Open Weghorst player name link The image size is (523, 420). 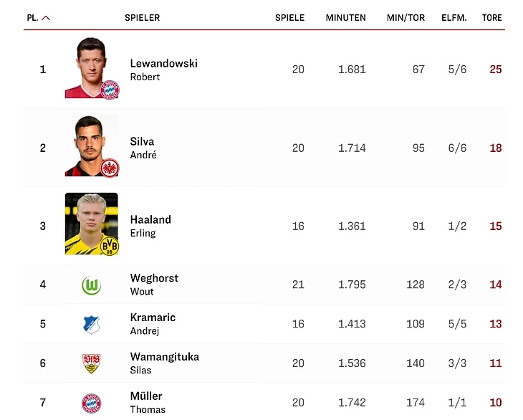[154, 278]
